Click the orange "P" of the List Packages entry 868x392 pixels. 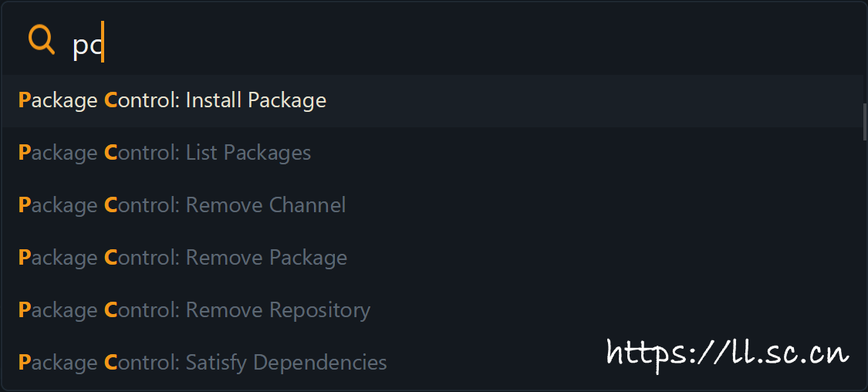click(x=24, y=153)
